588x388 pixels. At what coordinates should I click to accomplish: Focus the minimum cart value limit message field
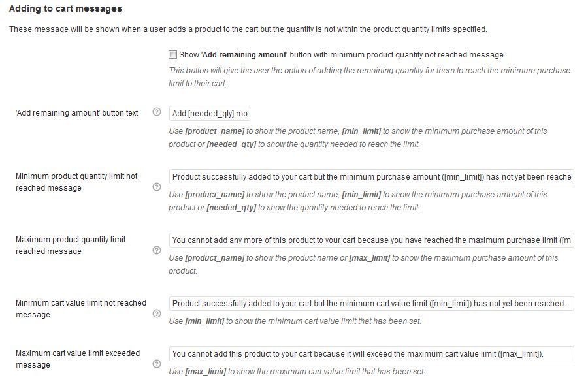(x=372, y=303)
